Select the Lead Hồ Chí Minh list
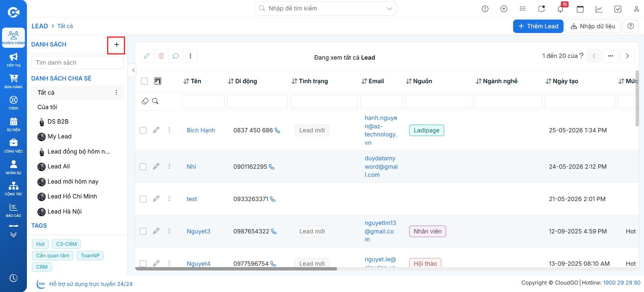Image resolution: width=644 pixels, height=292 pixels. [72, 196]
